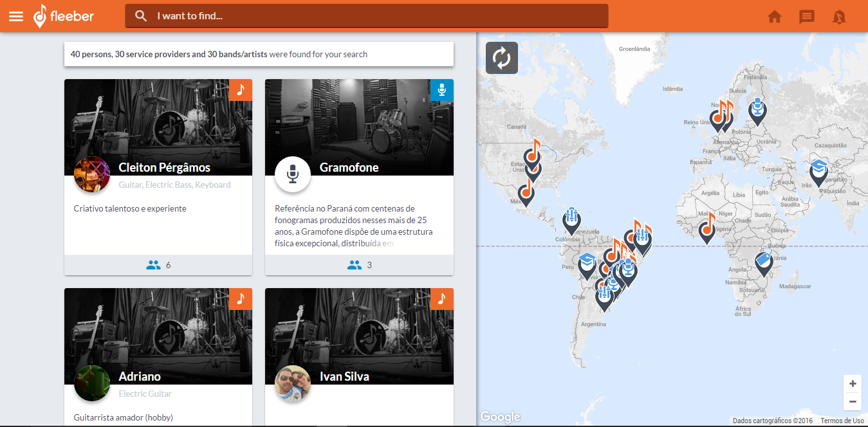Click followers icon on Cleiton Pérgâmos card

(x=153, y=264)
